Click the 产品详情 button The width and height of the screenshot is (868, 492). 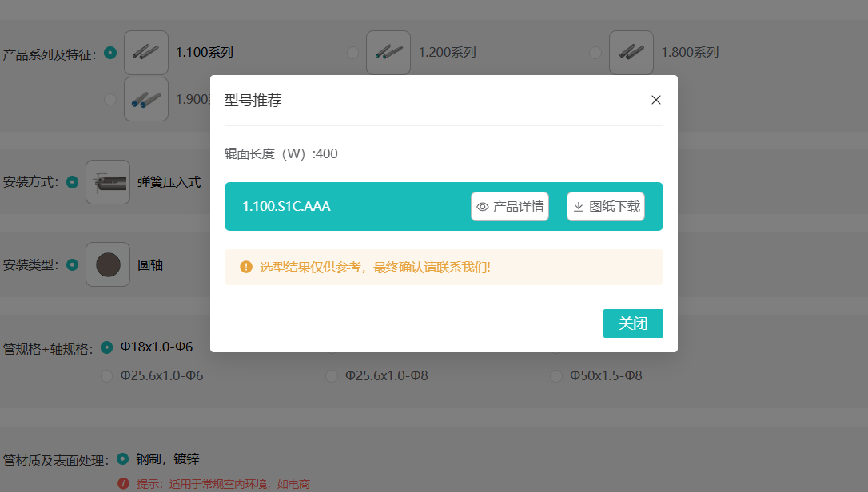tap(510, 206)
